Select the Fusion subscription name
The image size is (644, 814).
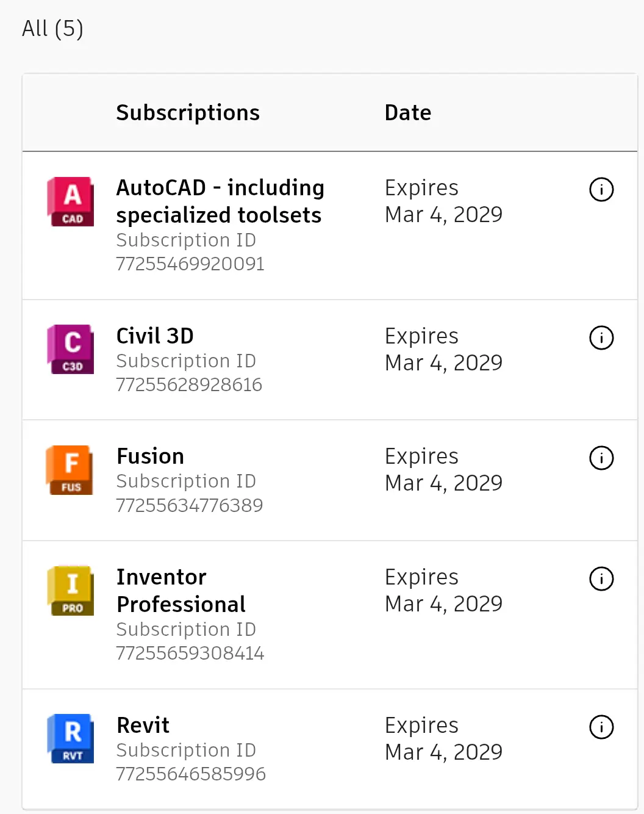150,456
